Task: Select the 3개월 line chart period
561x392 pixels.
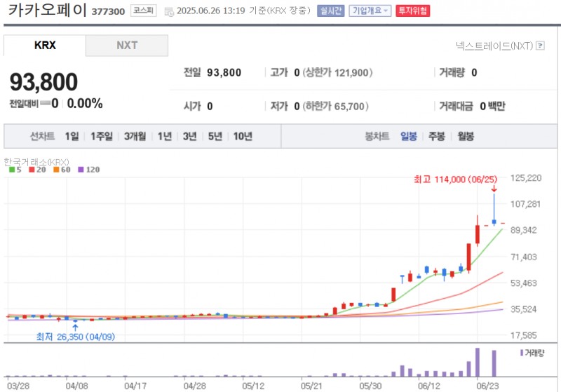Action: pyautogui.click(x=135, y=136)
